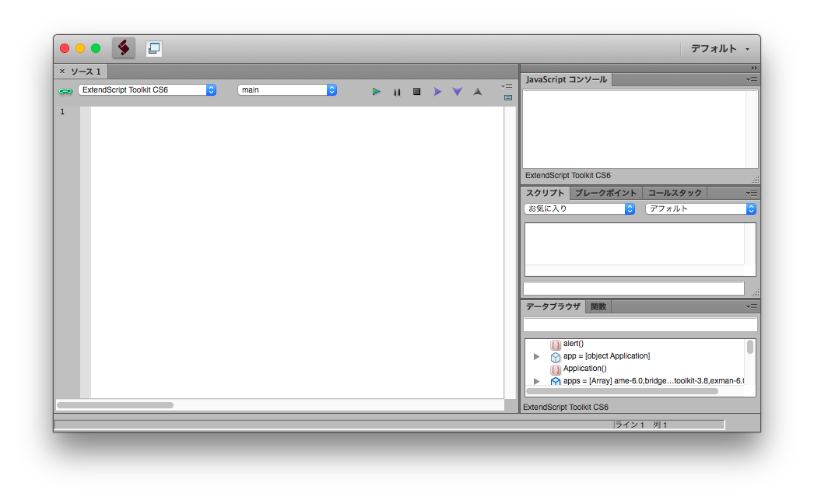Image resolution: width=814 pixels, height=504 pixels.
Task: Click the ライン 1 列 1 status text
Action: point(641,425)
